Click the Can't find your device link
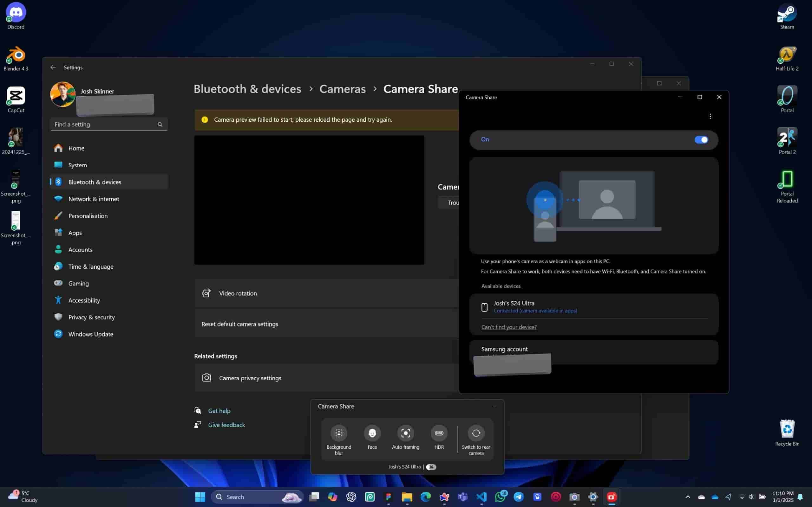This screenshot has width=812, height=507. tap(509, 327)
